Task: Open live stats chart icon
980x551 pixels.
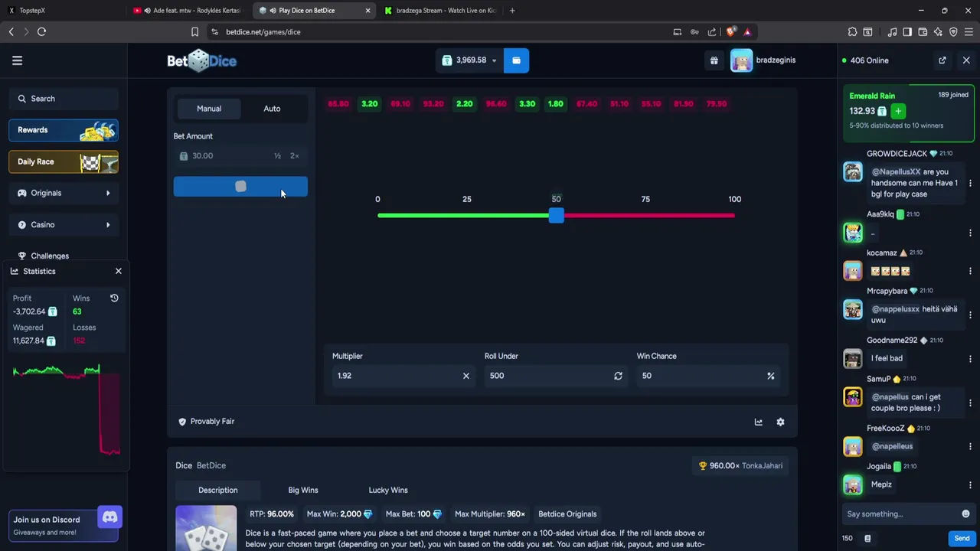Action: pyautogui.click(x=758, y=422)
